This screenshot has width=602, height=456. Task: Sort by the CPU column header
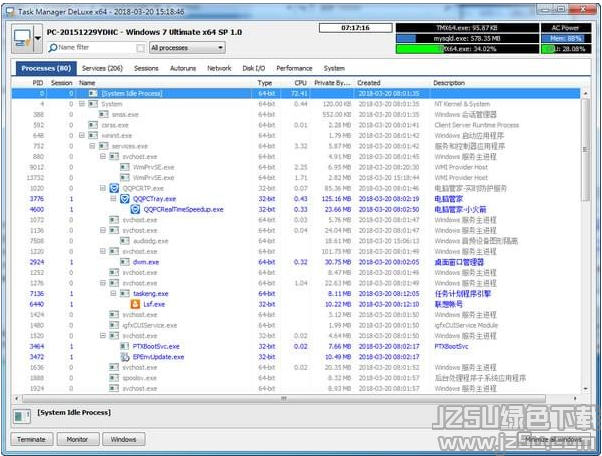[300, 83]
